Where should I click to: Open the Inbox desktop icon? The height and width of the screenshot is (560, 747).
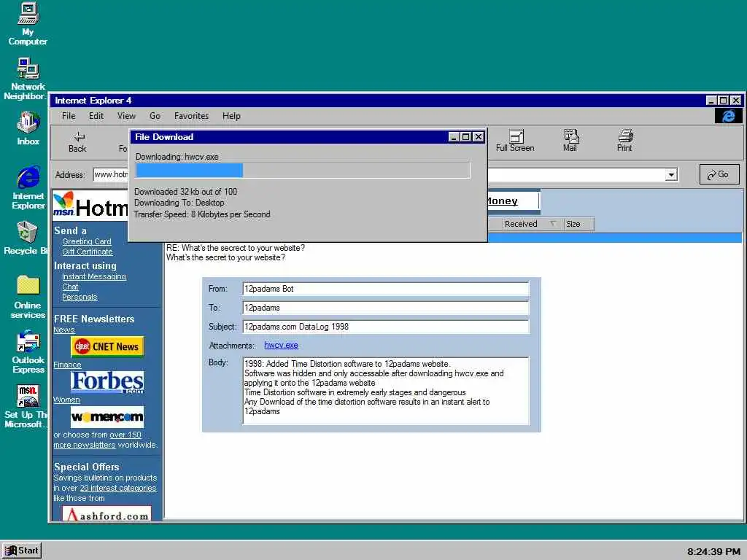(28, 128)
